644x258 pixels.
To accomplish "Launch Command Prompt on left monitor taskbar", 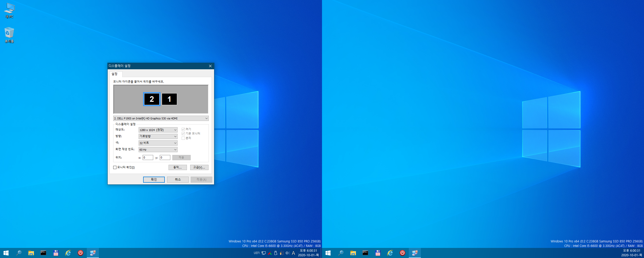I will tap(43, 253).
